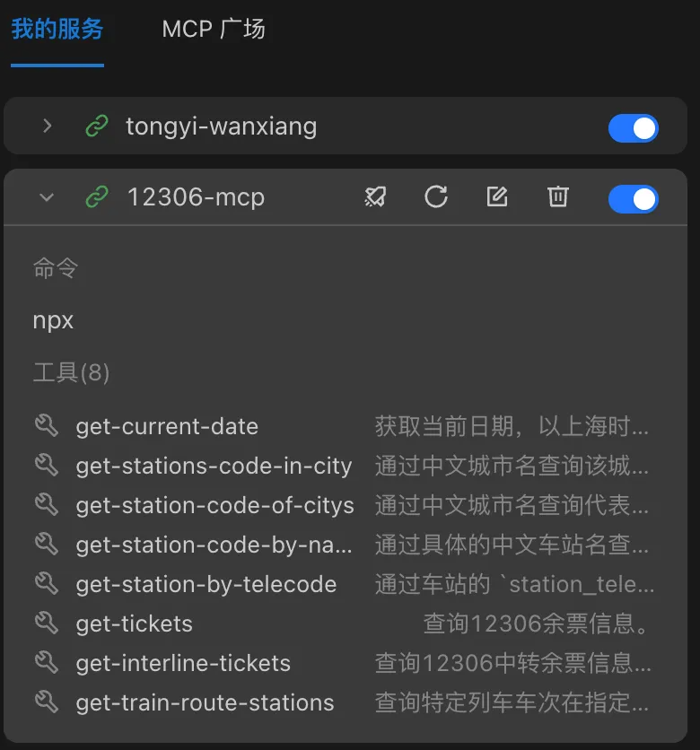Click the description 通过中文城市名查询代表...
Screen dimensions: 700x750
click(512, 505)
